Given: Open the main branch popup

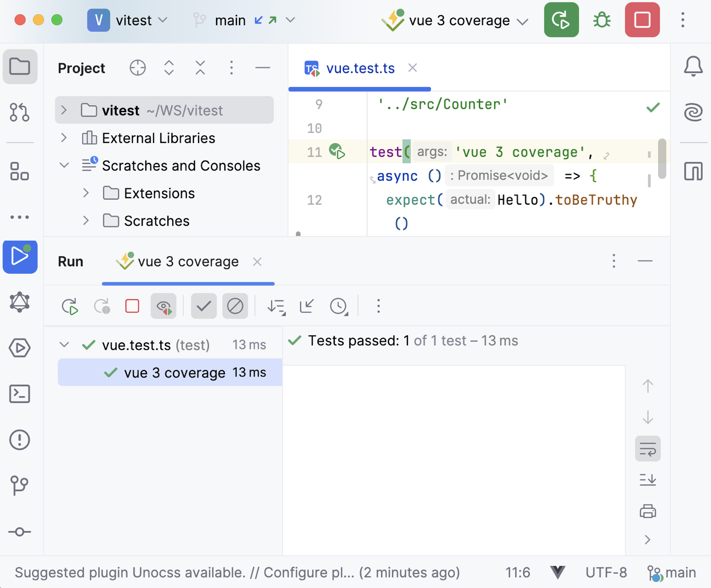Looking at the screenshot, I should pos(231,20).
